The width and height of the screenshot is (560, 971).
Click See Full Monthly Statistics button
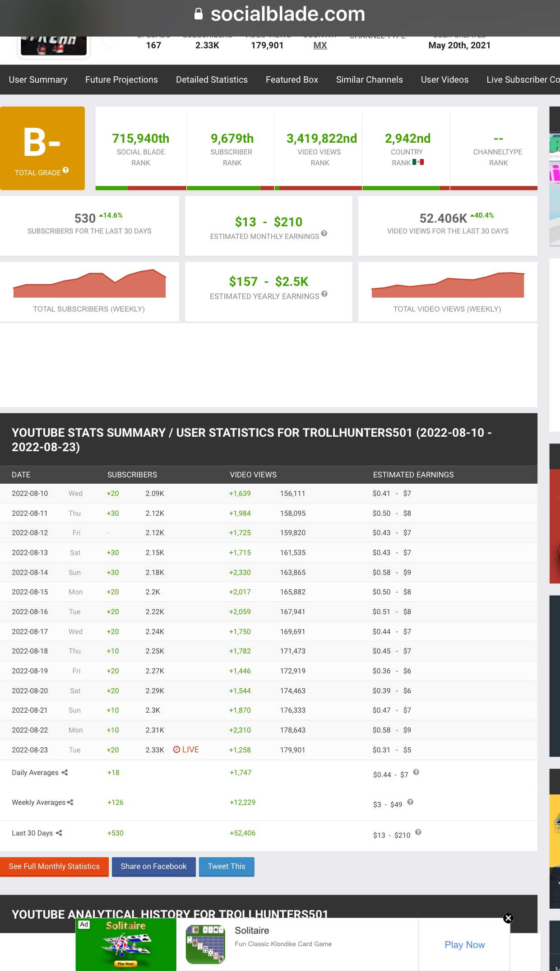click(x=54, y=867)
